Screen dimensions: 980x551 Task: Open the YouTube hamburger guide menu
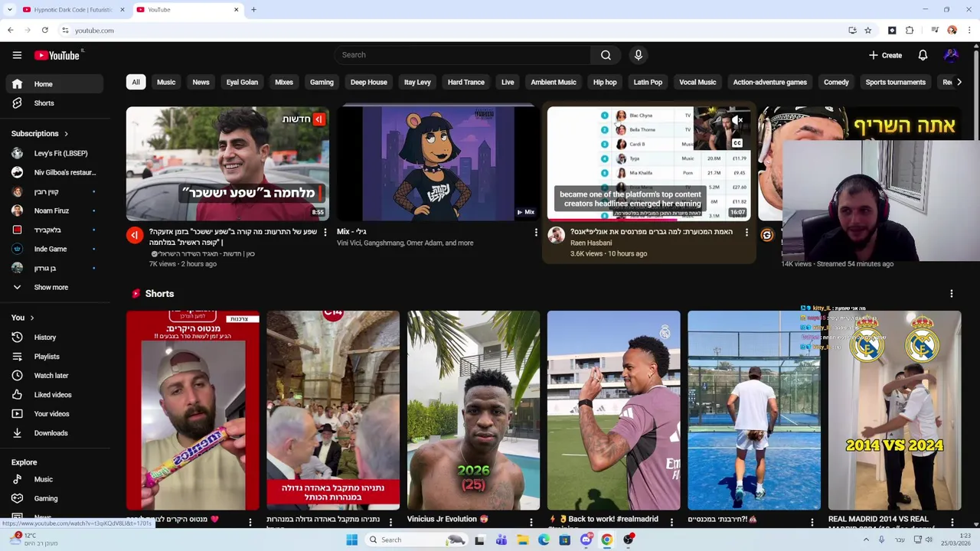pos(17,55)
